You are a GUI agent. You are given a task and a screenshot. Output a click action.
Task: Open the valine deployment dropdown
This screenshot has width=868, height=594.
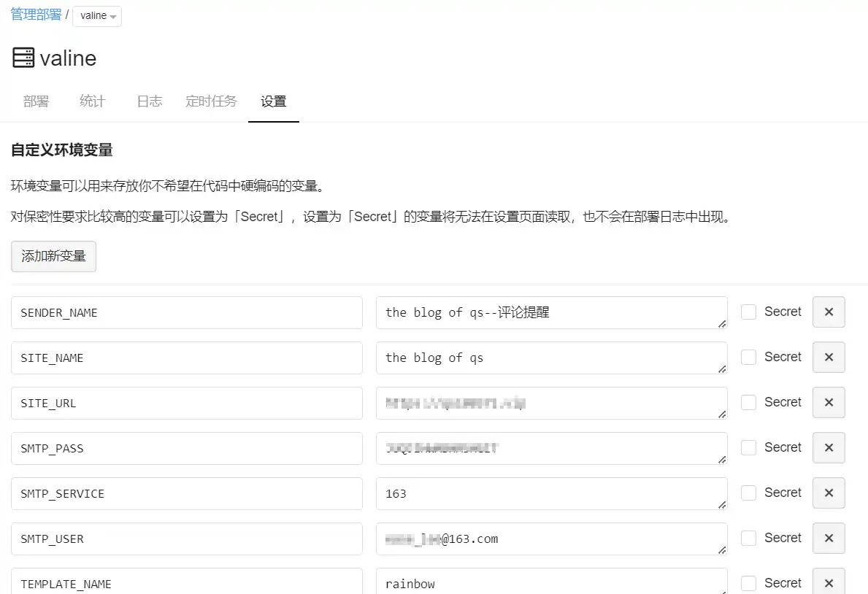tap(97, 16)
